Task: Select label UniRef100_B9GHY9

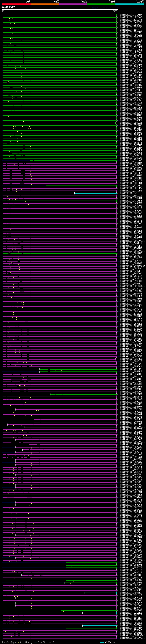Action: point(131,435)
